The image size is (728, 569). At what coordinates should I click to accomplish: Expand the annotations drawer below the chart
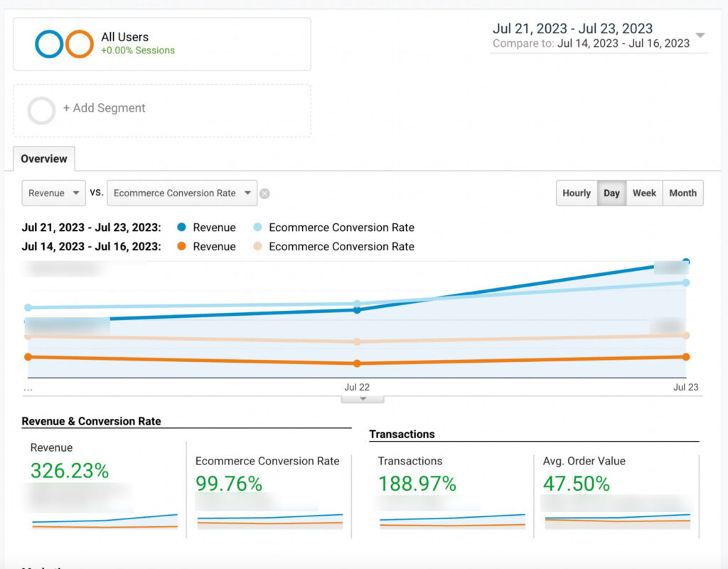tap(363, 399)
